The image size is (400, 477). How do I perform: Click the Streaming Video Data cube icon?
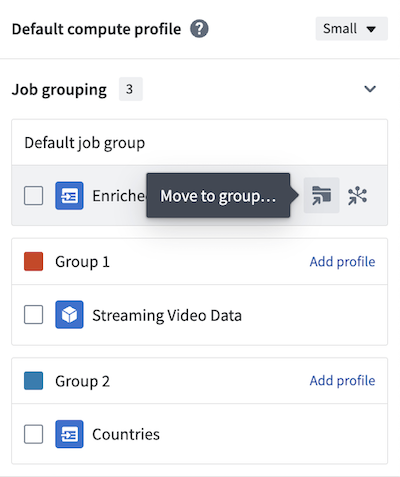point(69,315)
